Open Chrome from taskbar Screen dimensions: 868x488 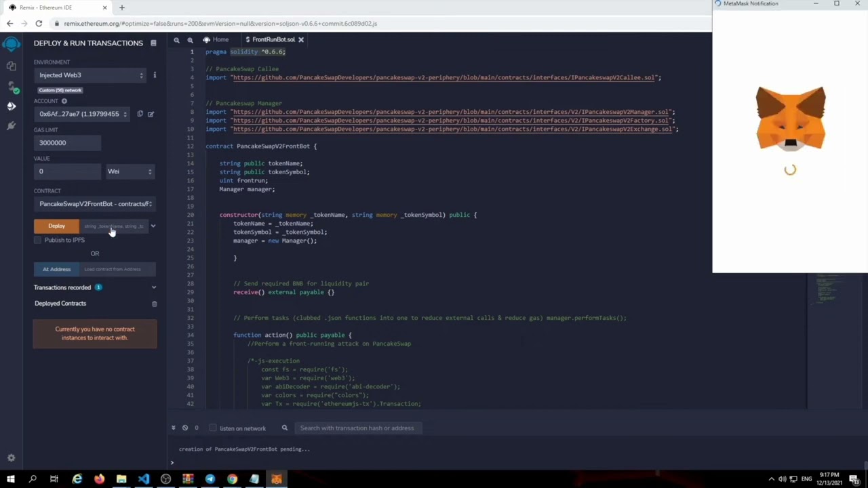click(x=232, y=479)
